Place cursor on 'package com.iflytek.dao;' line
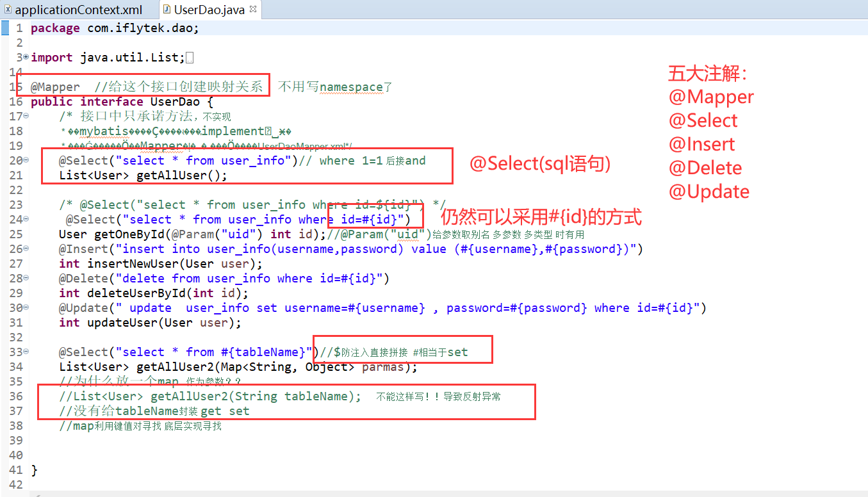This screenshot has width=868, height=497. (115, 28)
